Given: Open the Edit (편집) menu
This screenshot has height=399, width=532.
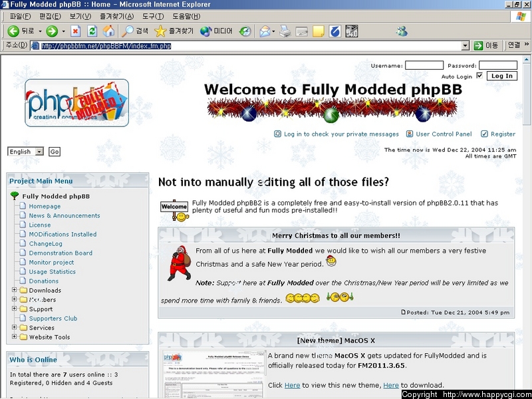Looking at the screenshot, I should [x=51, y=16].
